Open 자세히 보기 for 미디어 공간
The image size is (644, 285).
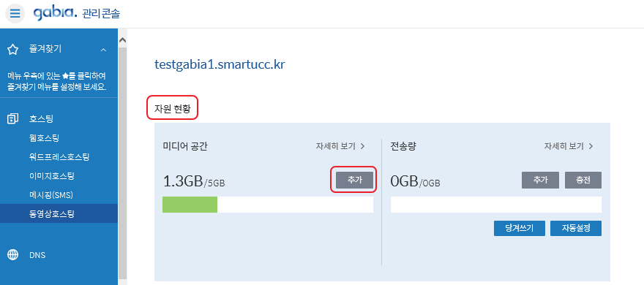coord(340,146)
